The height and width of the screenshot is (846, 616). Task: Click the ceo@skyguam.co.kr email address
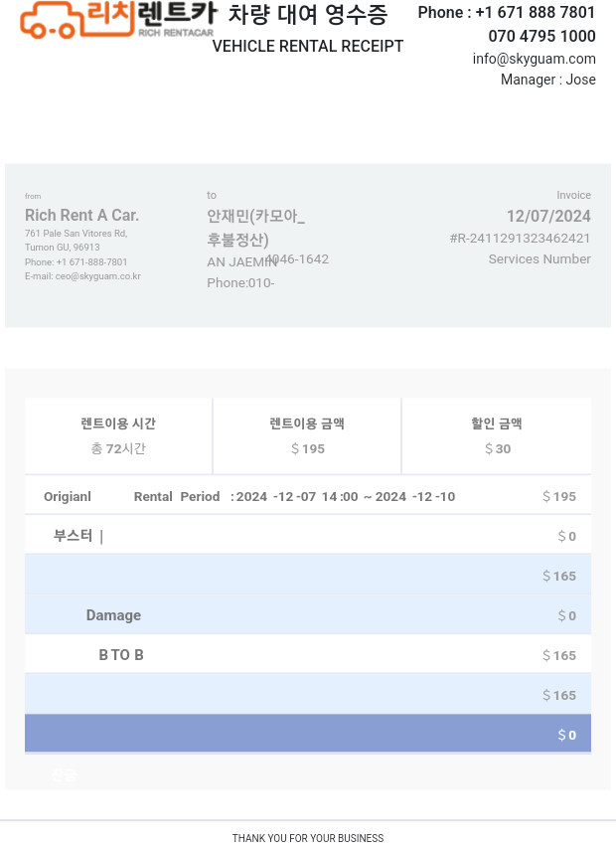coord(97,276)
